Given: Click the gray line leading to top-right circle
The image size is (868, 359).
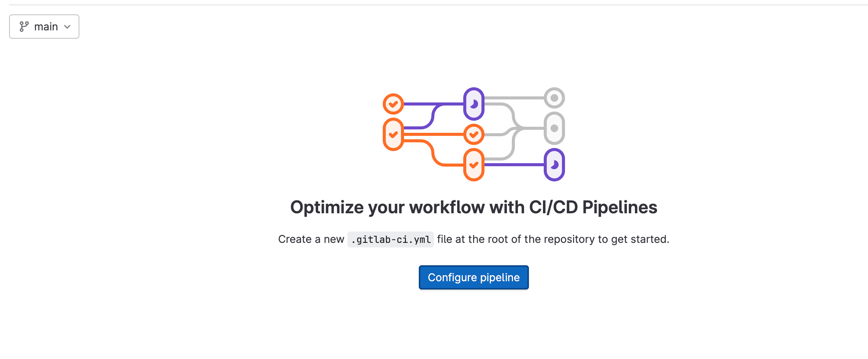Looking at the screenshot, I should pyautogui.click(x=514, y=98).
